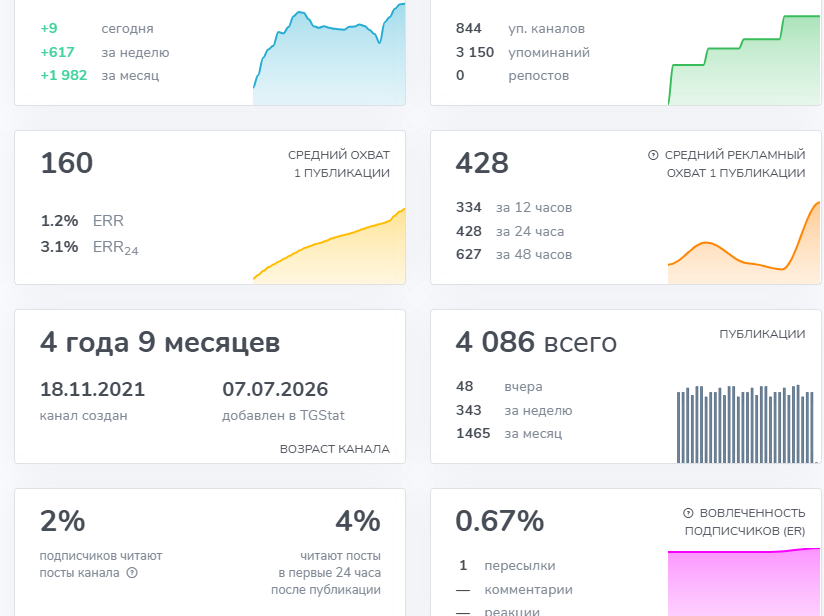The height and width of the screenshot is (616, 824).
Task: Click '343' posts per week value
Action: [x=469, y=410]
